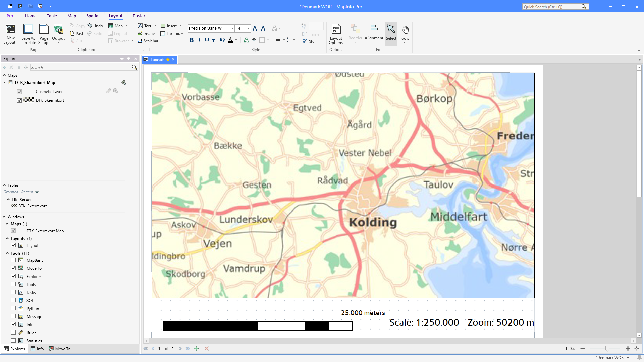Open Page Setup
The image size is (644, 362).
(x=43, y=34)
